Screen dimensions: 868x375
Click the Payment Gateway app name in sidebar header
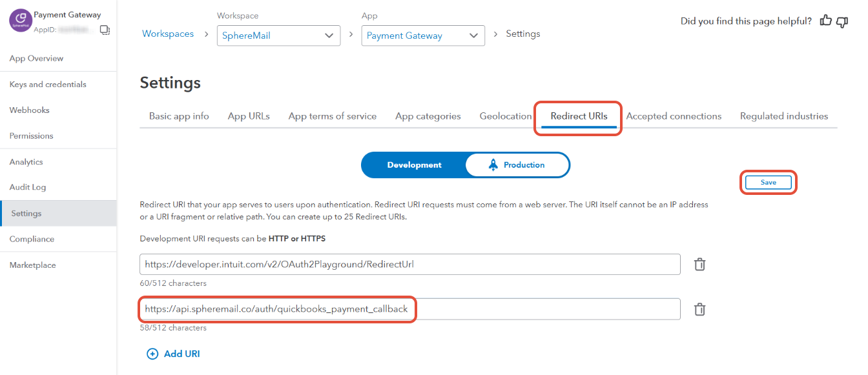[x=67, y=15]
